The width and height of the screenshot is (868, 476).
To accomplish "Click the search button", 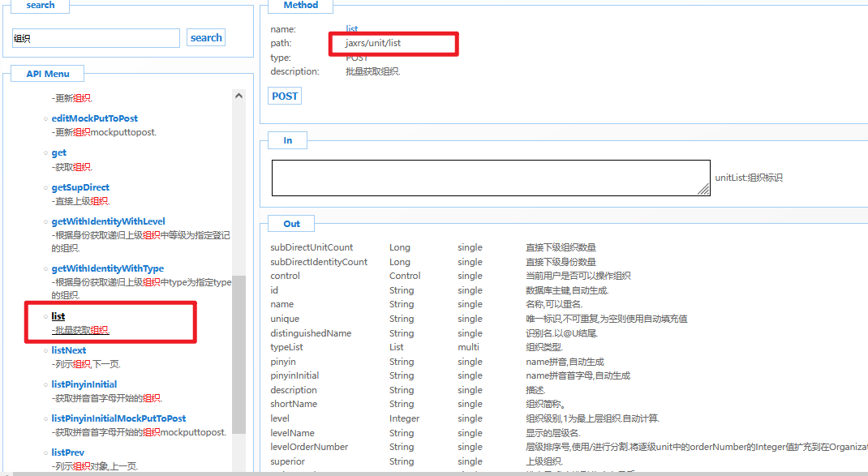I will [206, 37].
